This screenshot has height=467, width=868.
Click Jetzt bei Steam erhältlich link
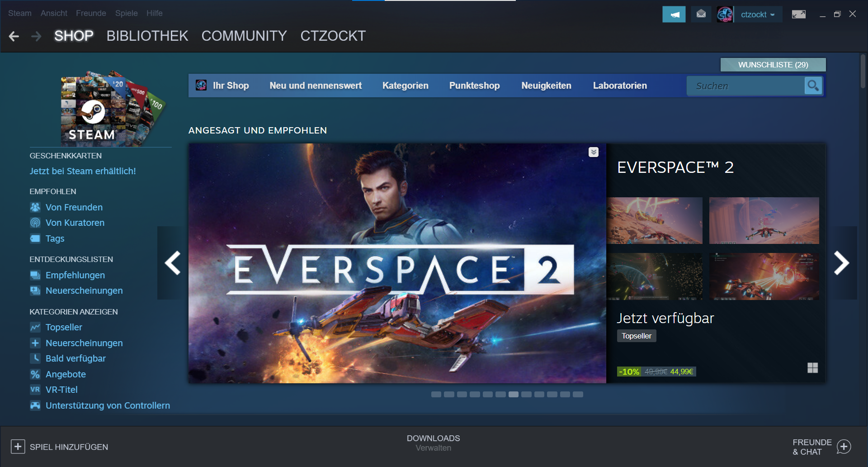[x=83, y=171]
